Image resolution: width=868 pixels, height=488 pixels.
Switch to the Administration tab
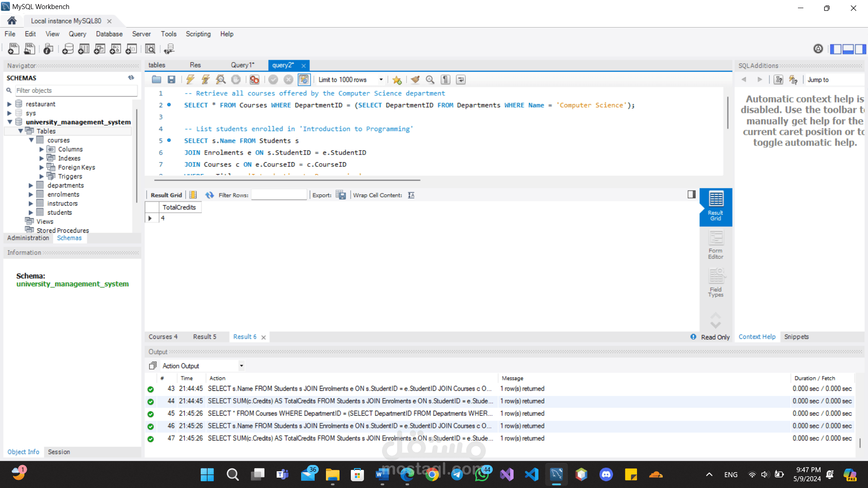(x=28, y=238)
